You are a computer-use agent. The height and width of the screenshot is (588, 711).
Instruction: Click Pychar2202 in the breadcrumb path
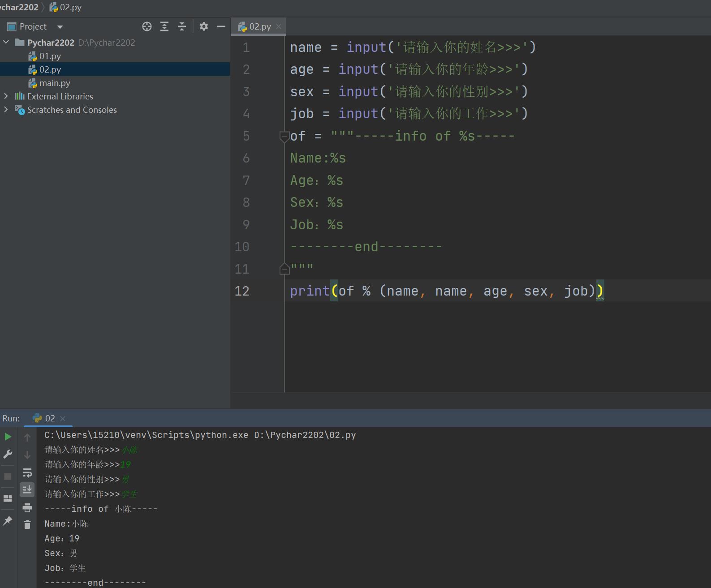pos(19,7)
